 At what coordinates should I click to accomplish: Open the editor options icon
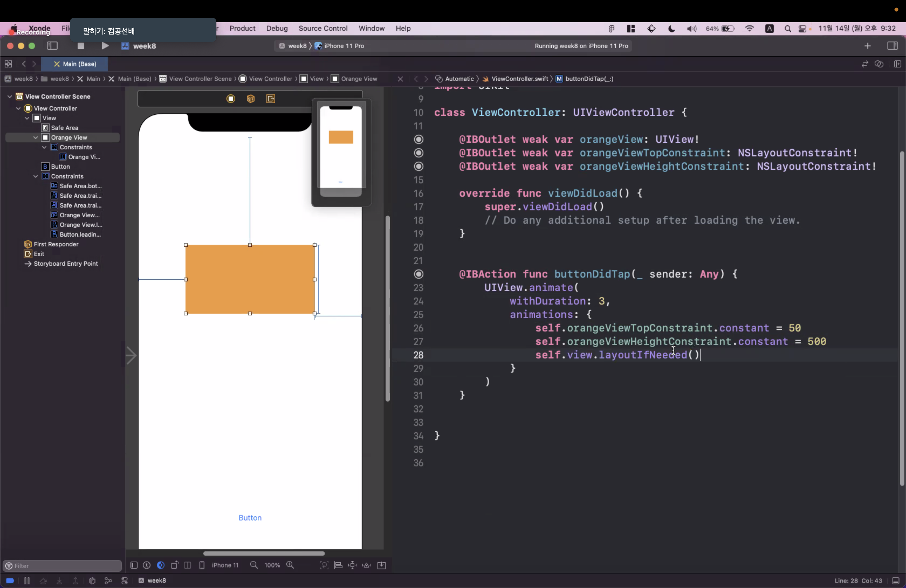tap(879, 64)
